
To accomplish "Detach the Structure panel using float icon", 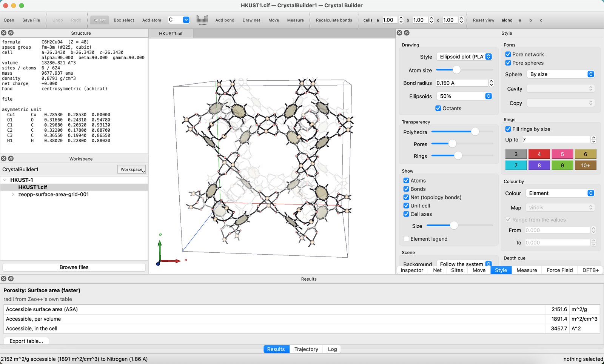I will (x=11, y=33).
